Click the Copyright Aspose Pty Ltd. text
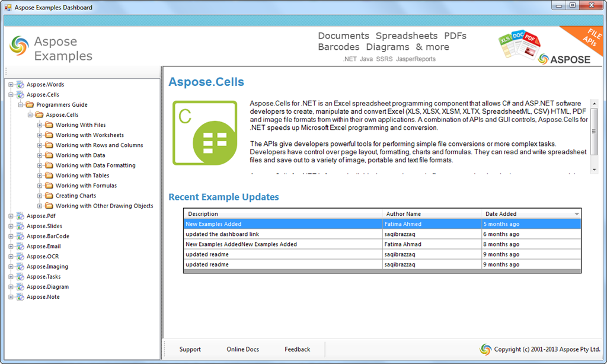This screenshot has width=607, height=364. tap(547, 349)
